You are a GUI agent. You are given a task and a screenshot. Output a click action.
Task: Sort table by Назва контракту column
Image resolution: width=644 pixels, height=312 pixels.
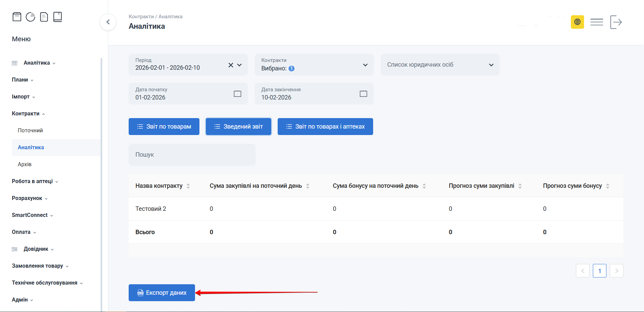click(188, 186)
